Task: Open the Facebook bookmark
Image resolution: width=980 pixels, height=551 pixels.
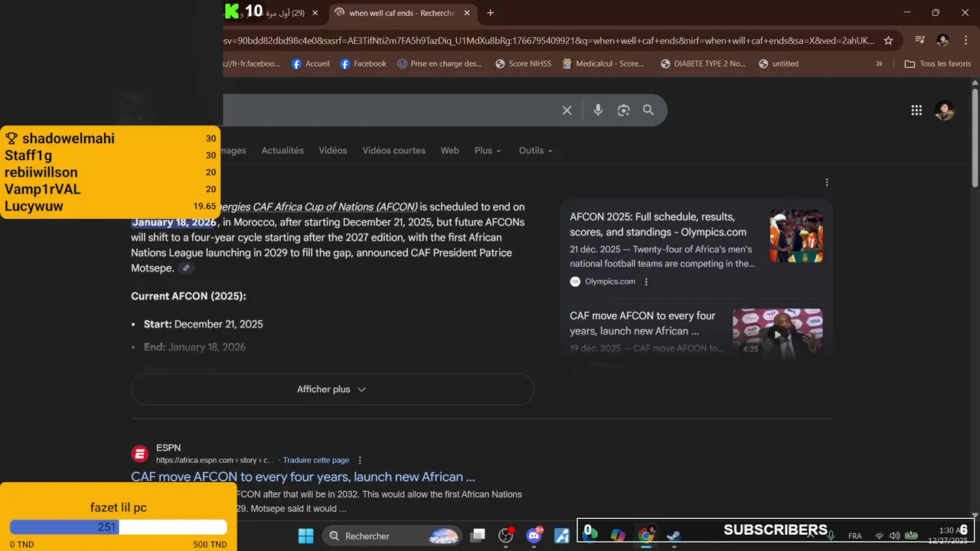Action: [x=364, y=64]
